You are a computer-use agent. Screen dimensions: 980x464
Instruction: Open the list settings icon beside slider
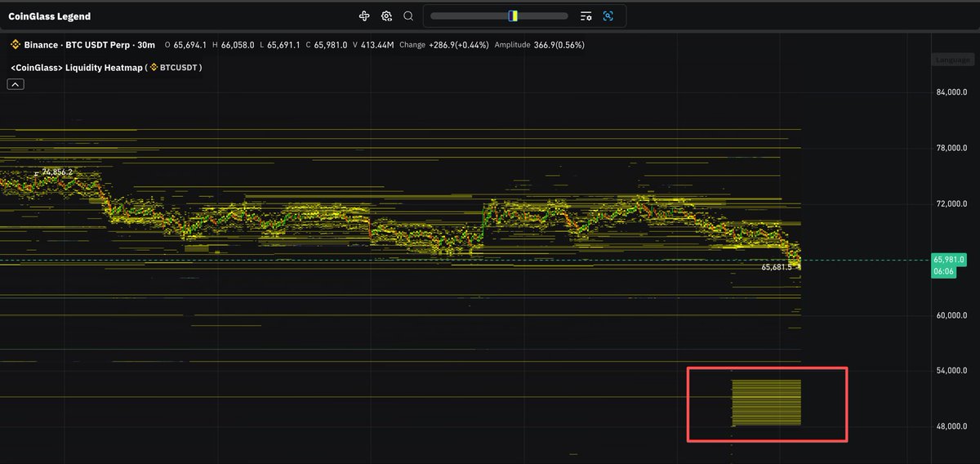tap(586, 16)
